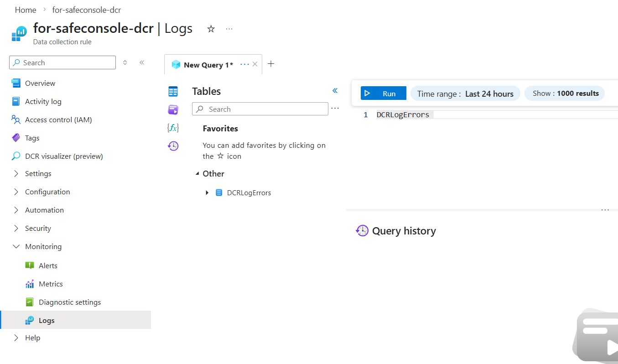618x364 pixels.
Task: Open Tables search more options ellipsis
Action: 335,109
